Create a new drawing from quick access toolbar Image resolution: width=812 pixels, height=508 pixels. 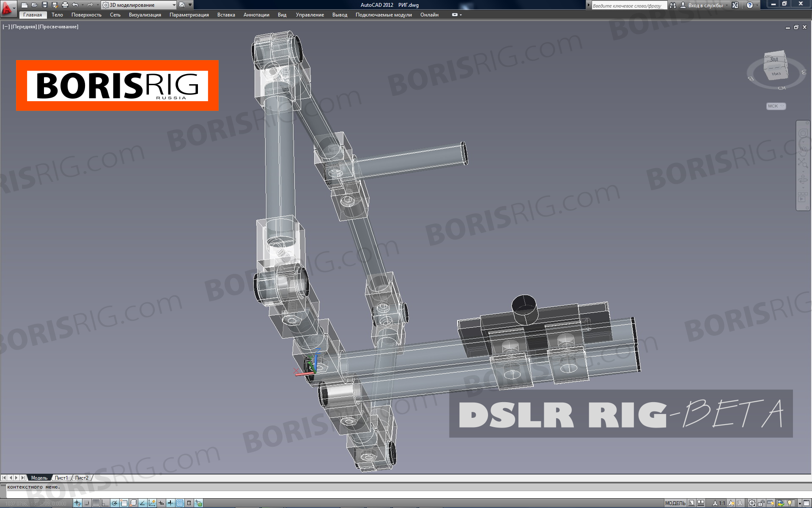25,5
